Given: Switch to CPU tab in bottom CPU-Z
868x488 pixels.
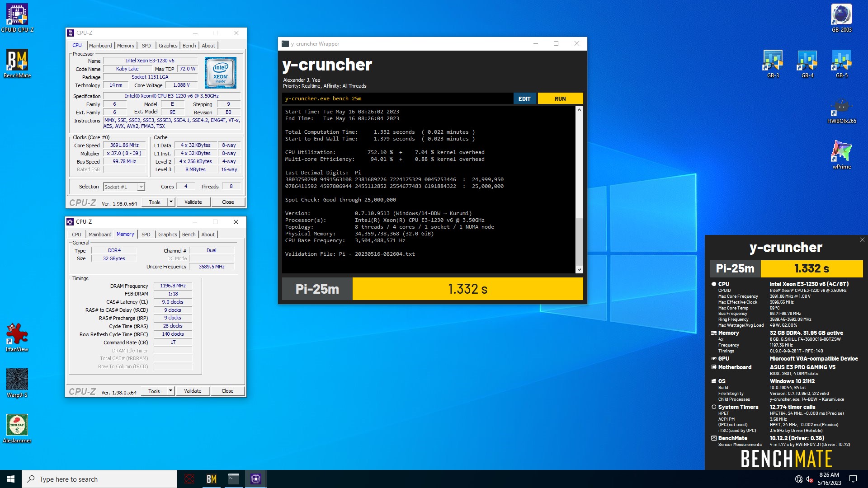Looking at the screenshot, I should [77, 235].
